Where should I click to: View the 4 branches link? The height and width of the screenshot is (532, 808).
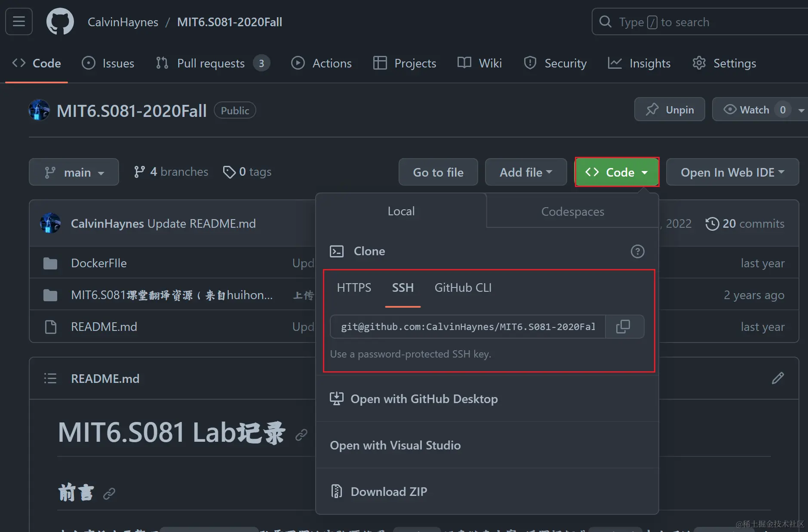[x=171, y=172]
